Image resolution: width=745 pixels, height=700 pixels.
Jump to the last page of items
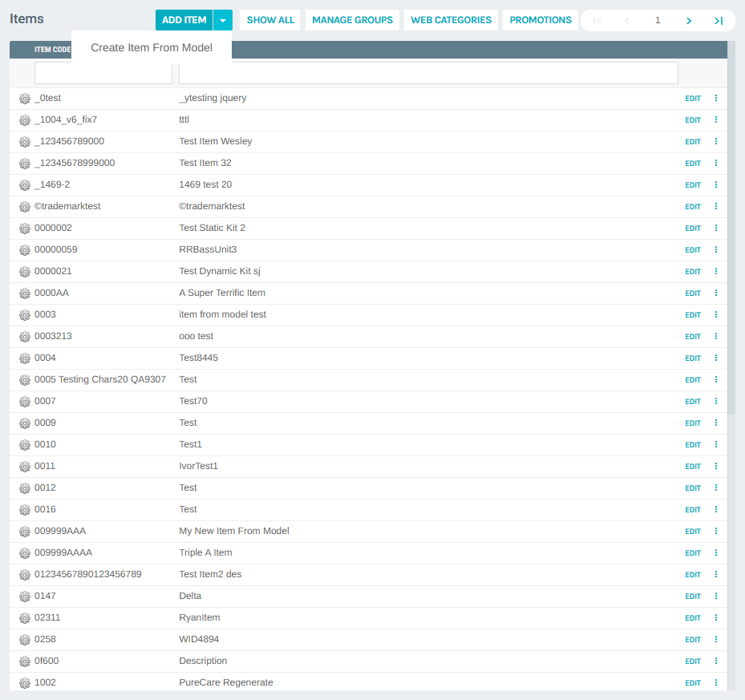click(719, 21)
